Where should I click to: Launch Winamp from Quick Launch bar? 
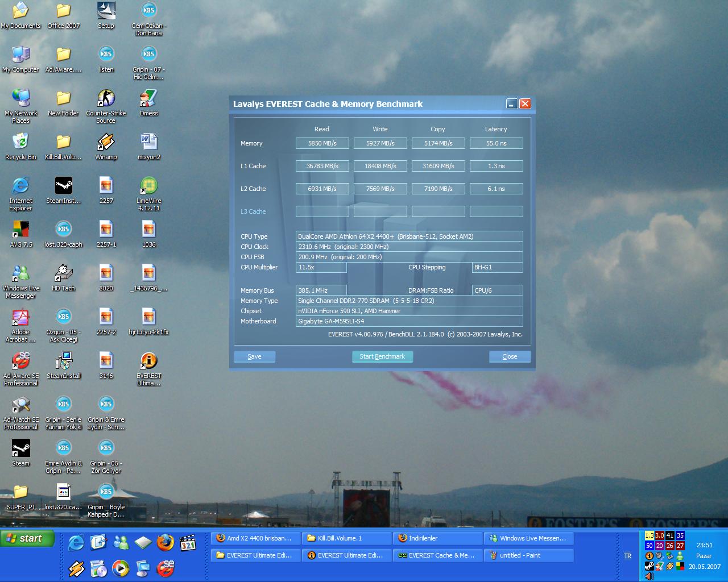76,568
